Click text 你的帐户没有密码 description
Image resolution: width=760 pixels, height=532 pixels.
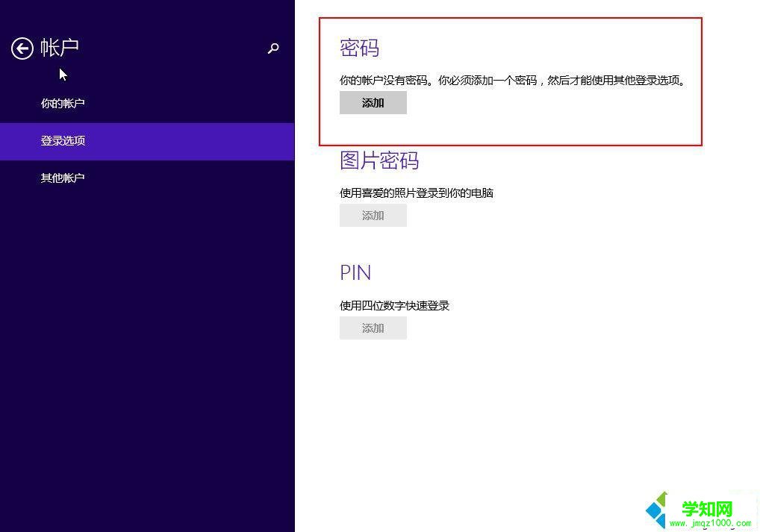(513, 81)
